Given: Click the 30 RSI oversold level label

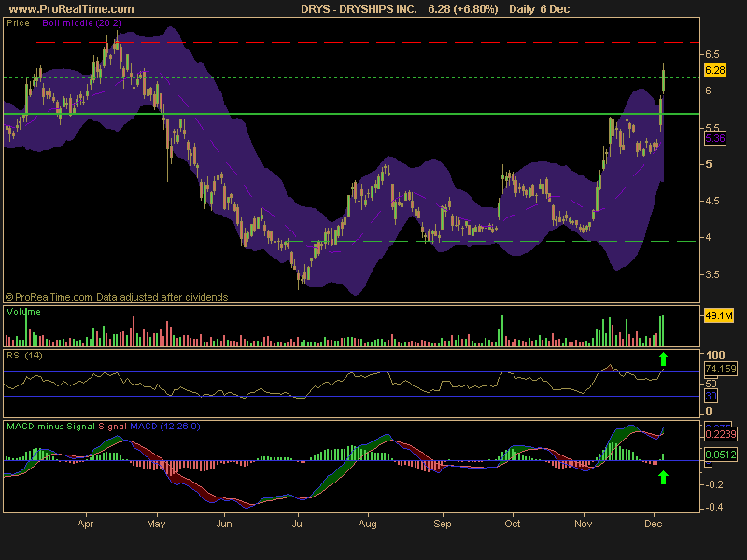Looking at the screenshot, I should tap(711, 396).
